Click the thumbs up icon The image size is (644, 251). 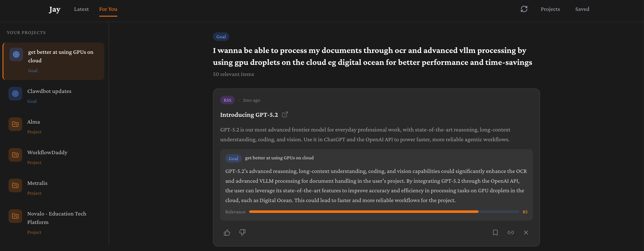(227, 232)
